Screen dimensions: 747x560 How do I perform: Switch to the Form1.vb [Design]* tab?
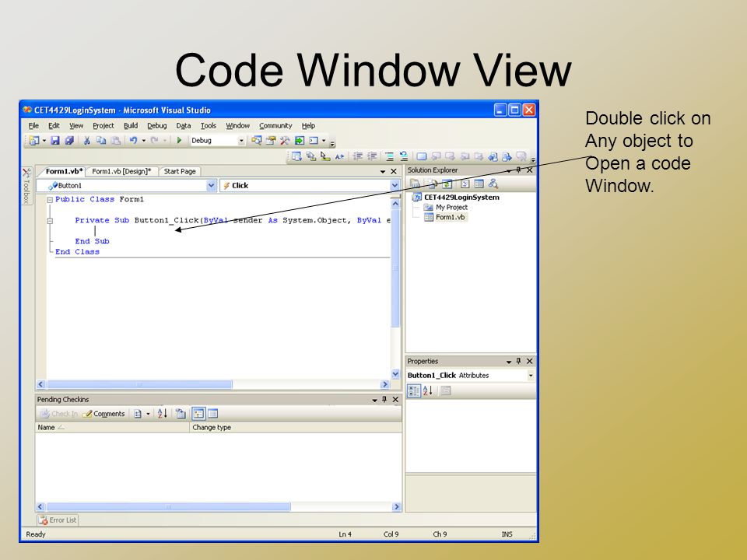121,171
